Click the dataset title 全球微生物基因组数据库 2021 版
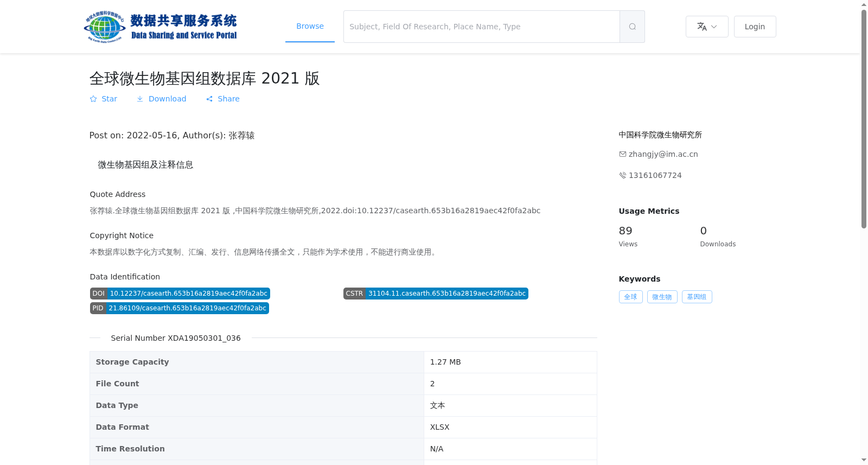Image resolution: width=868 pixels, height=465 pixels. 205,79
